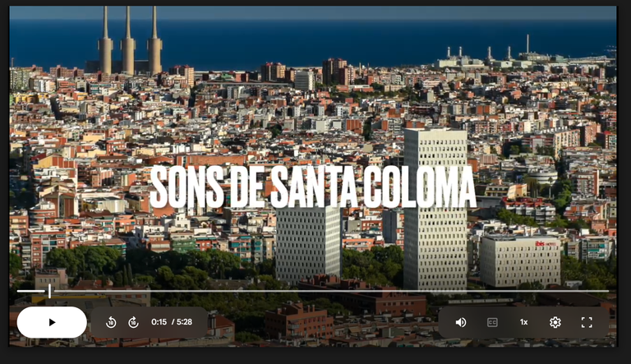Click the 5:28 total duration label
This screenshot has width=631, height=364.
click(183, 322)
